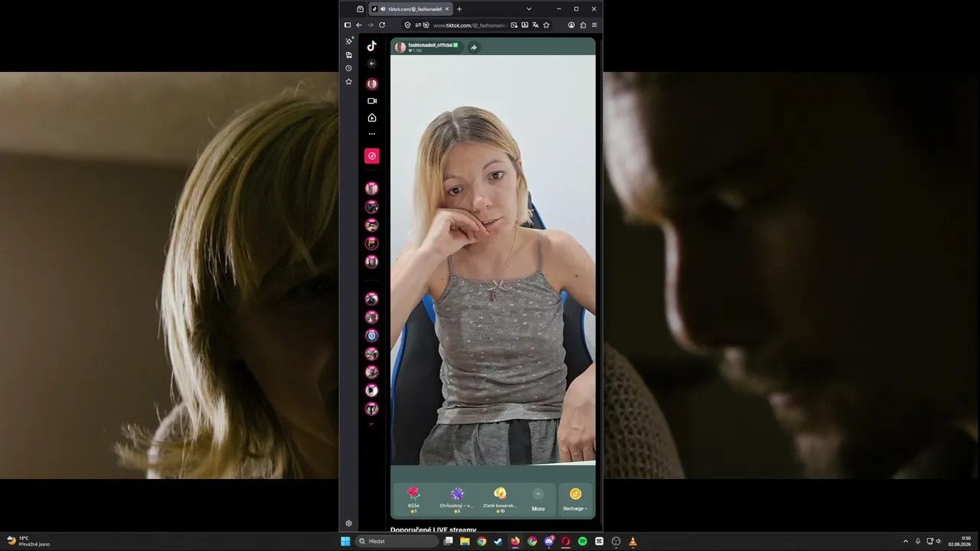This screenshot has width=980, height=551.
Task: Open the Windows Start menu
Action: point(345,541)
